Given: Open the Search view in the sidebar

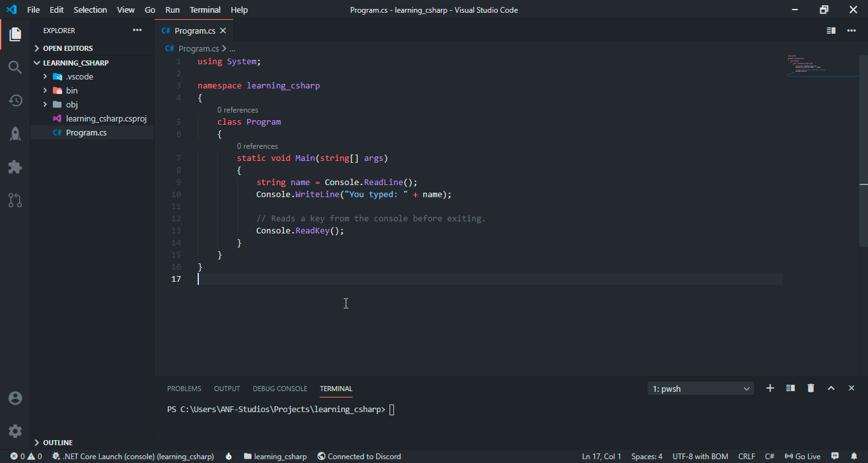Looking at the screenshot, I should [x=15, y=67].
